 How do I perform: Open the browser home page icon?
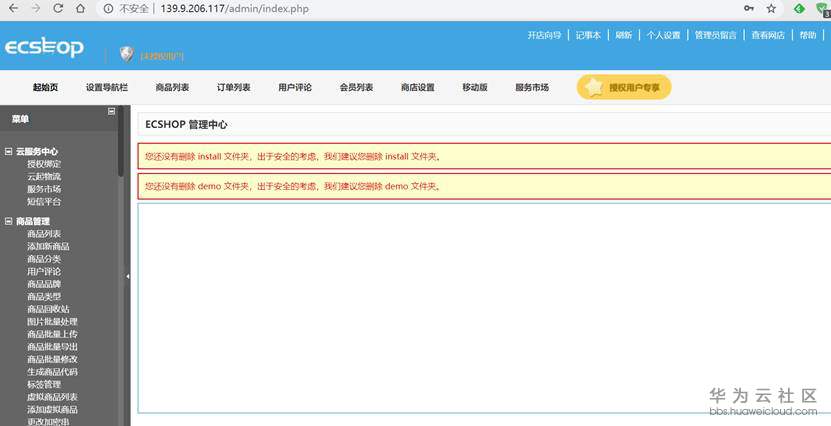click(x=80, y=8)
